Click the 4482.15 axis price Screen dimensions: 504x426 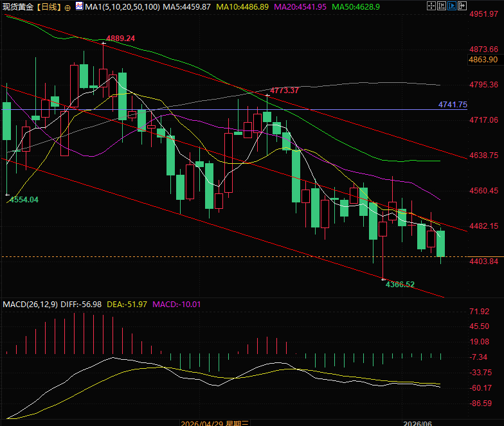(x=483, y=226)
